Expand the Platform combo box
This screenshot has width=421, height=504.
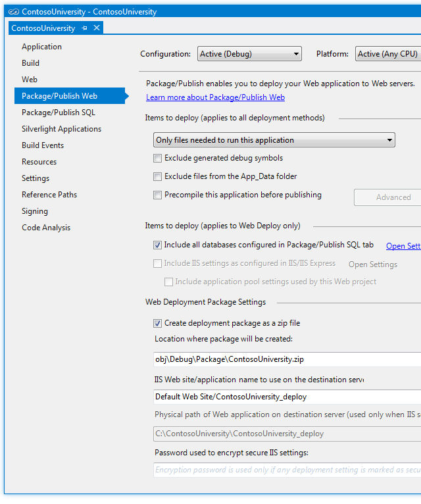(x=388, y=54)
